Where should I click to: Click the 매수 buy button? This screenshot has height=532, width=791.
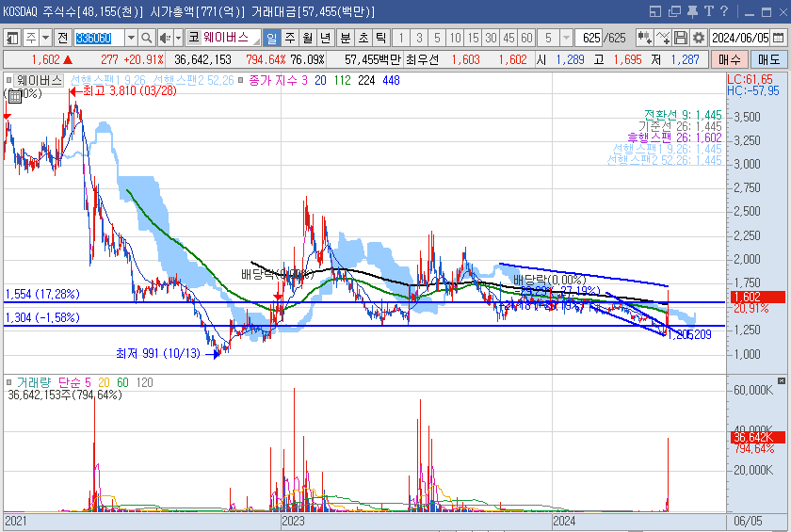(730, 59)
